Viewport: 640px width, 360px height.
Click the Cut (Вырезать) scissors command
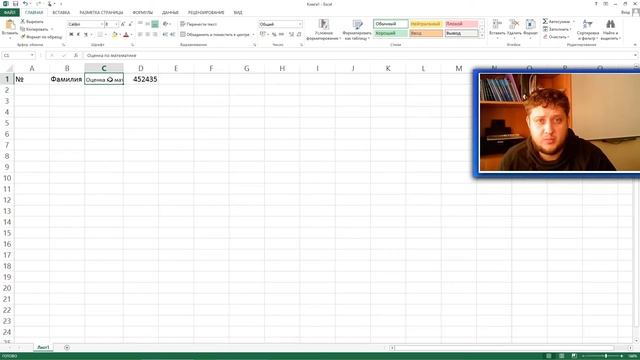tap(32, 21)
